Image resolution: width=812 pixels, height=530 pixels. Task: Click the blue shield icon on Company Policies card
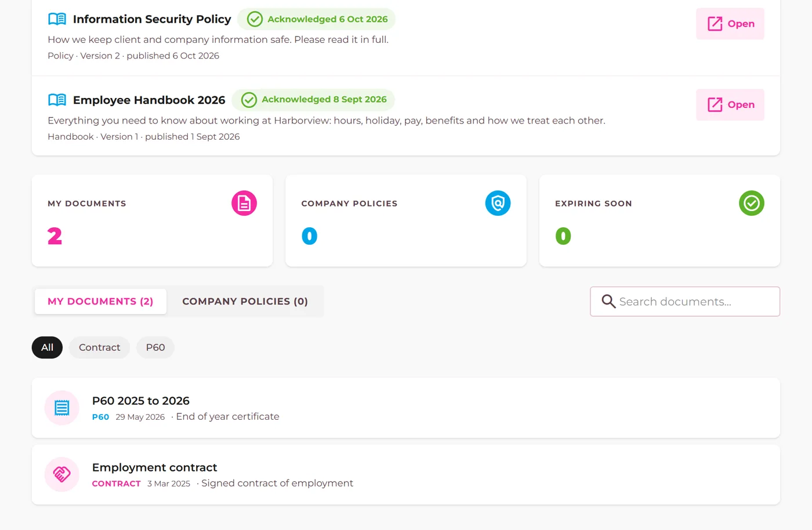point(498,204)
